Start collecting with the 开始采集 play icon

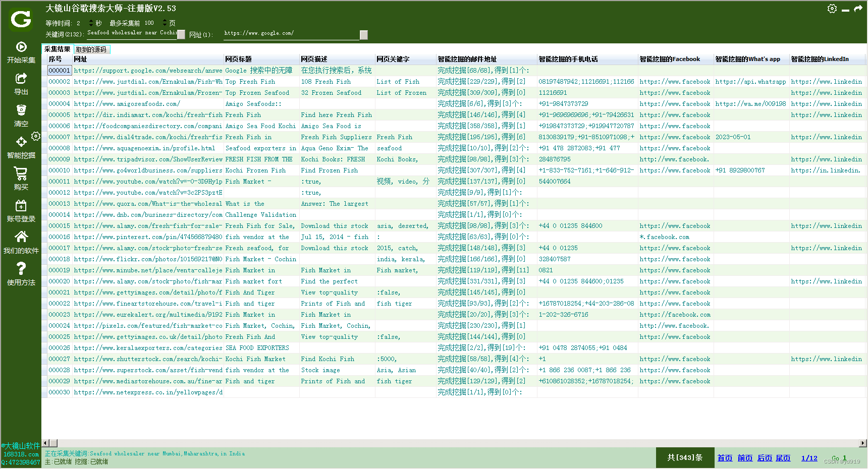[x=21, y=47]
